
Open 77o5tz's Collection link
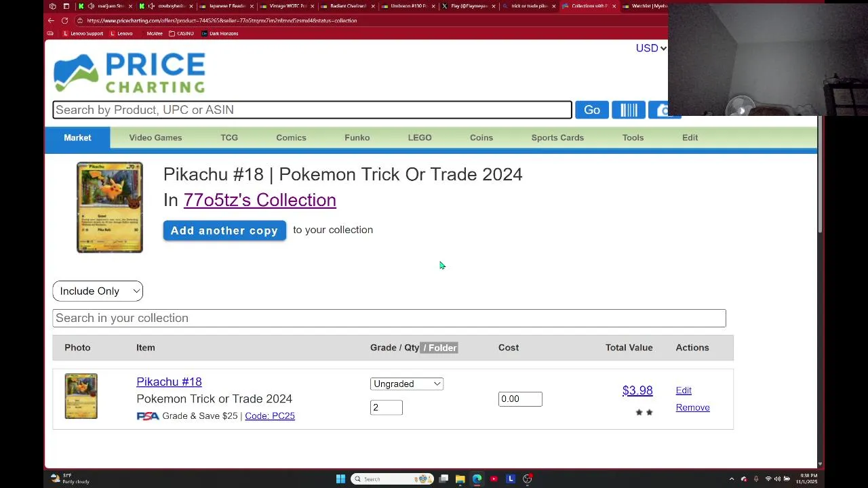click(x=260, y=200)
